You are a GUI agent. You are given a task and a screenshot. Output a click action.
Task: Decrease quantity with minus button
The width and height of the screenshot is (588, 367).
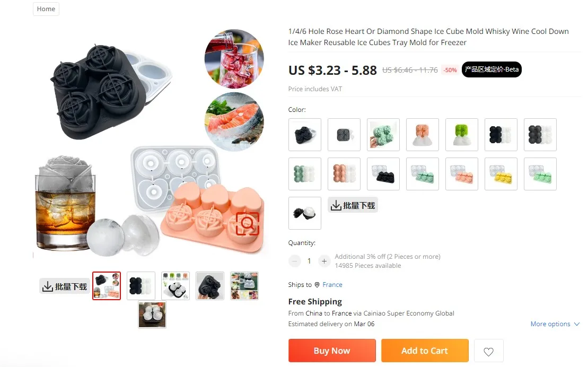click(x=295, y=261)
